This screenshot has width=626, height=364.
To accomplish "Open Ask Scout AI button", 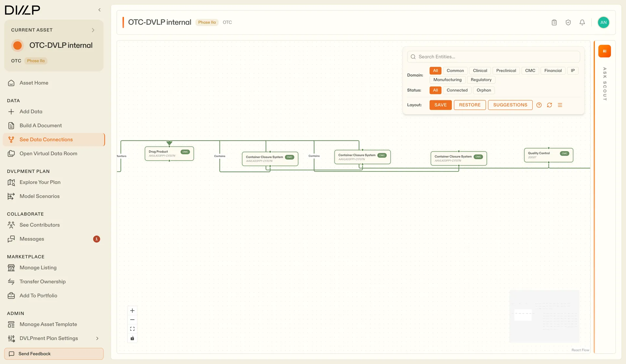I will [604, 51].
